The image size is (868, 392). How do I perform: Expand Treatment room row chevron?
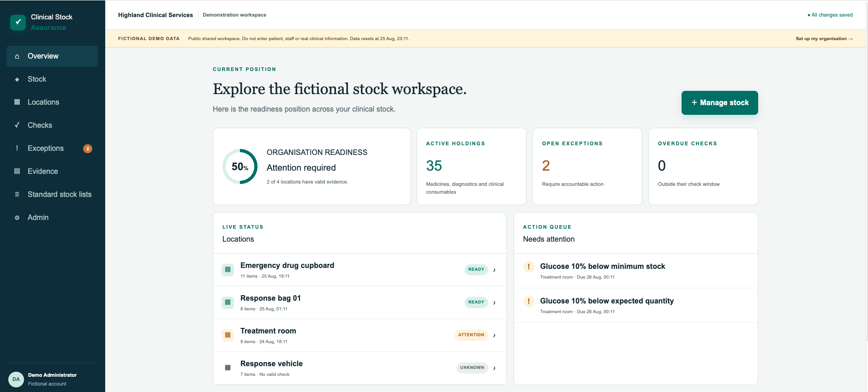tap(494, 335)
